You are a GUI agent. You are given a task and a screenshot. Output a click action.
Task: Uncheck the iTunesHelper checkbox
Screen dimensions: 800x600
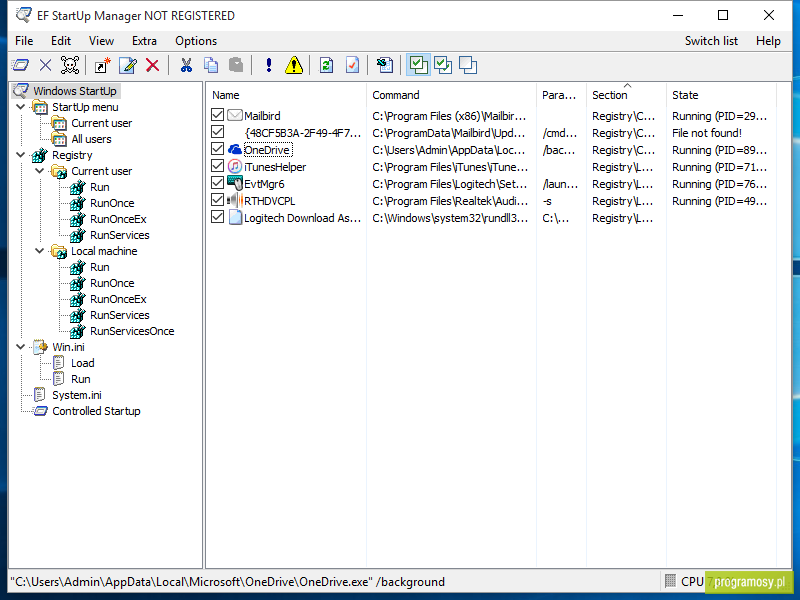[x=217, y=166]
